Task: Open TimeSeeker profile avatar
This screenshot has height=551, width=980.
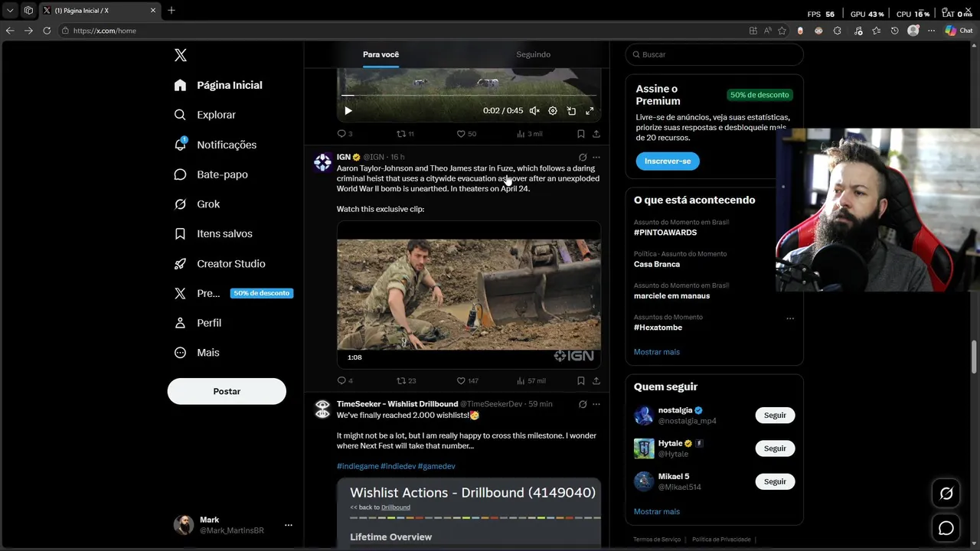Action: pyautogui.click(x=322, y=409)
